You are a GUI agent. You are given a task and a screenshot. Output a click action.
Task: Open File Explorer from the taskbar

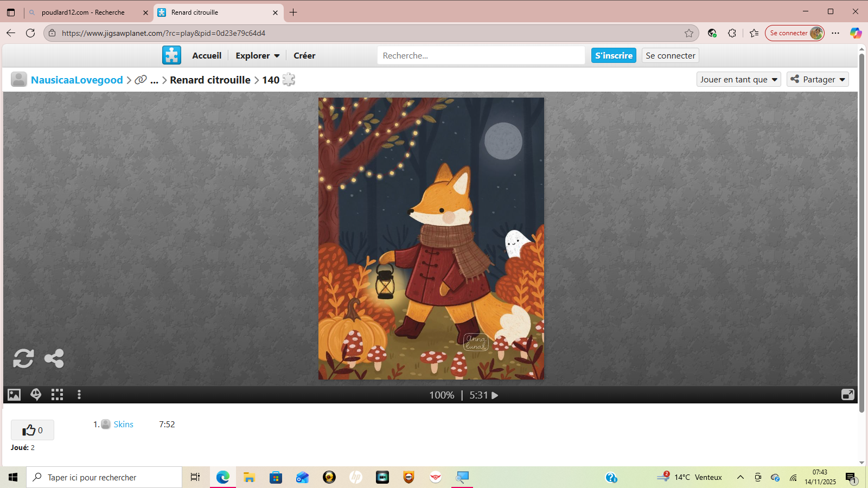pyautogui.click(x=249, y=477)
